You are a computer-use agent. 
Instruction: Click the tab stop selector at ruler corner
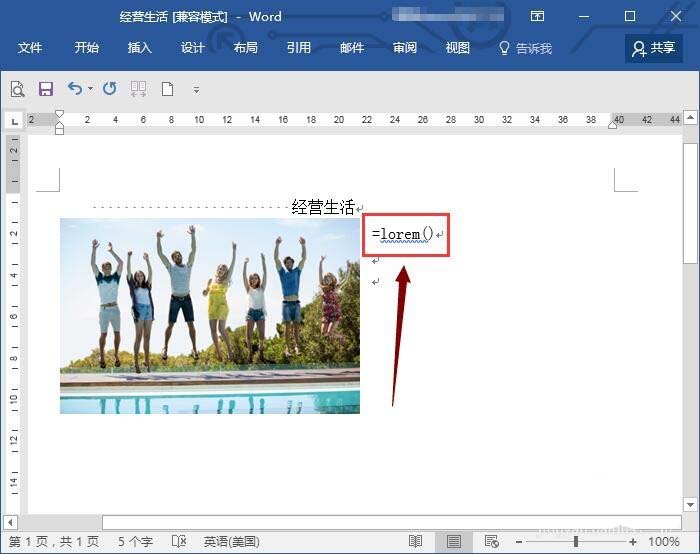(14, 120)
